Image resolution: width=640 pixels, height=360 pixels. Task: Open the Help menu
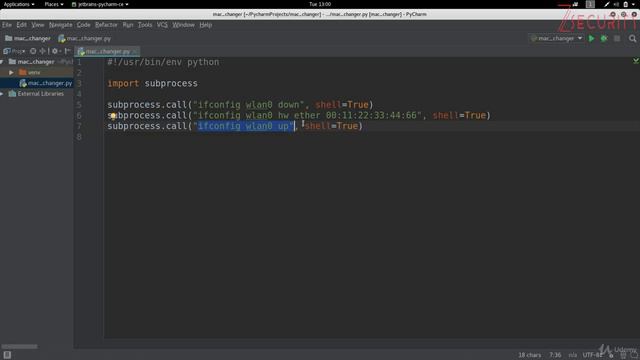pyautogui.click(x=206, y=25)
